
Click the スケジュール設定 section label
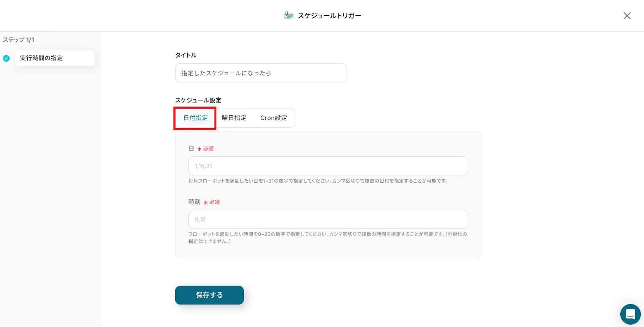coord(198,100)
